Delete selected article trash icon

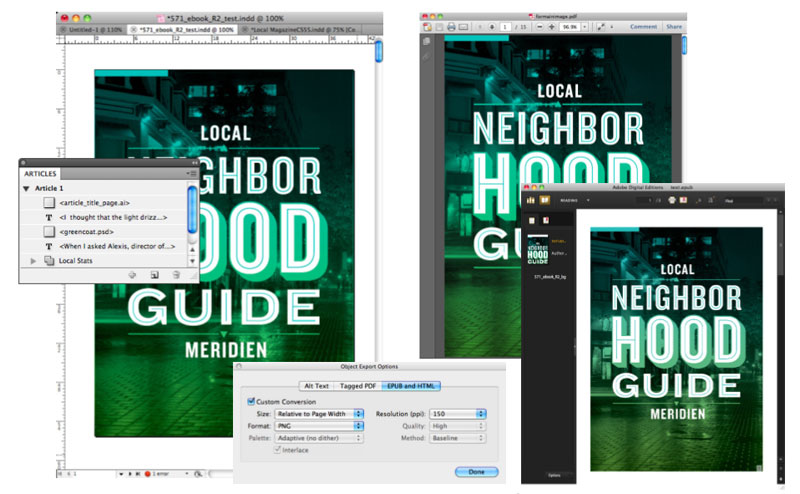point(176,275)
